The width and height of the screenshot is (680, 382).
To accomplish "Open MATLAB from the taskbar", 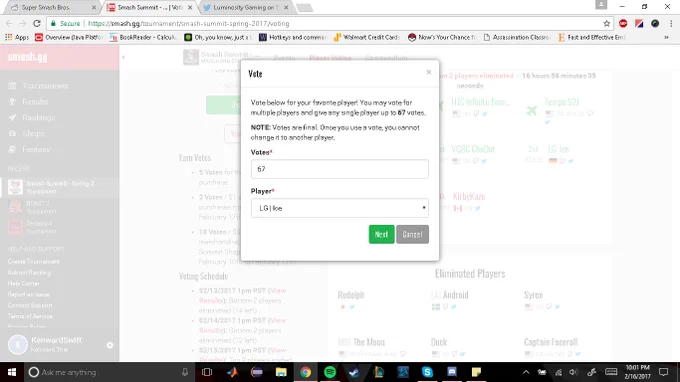I will coord(232,372).
